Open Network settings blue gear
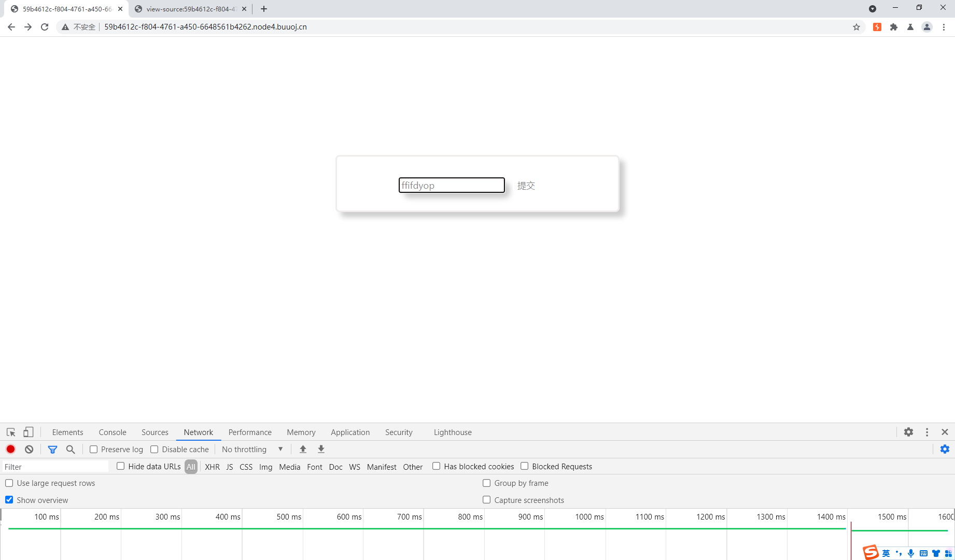The width and height of the screenshot is (955, 560). pyautogui.click(x=945, y=449)
